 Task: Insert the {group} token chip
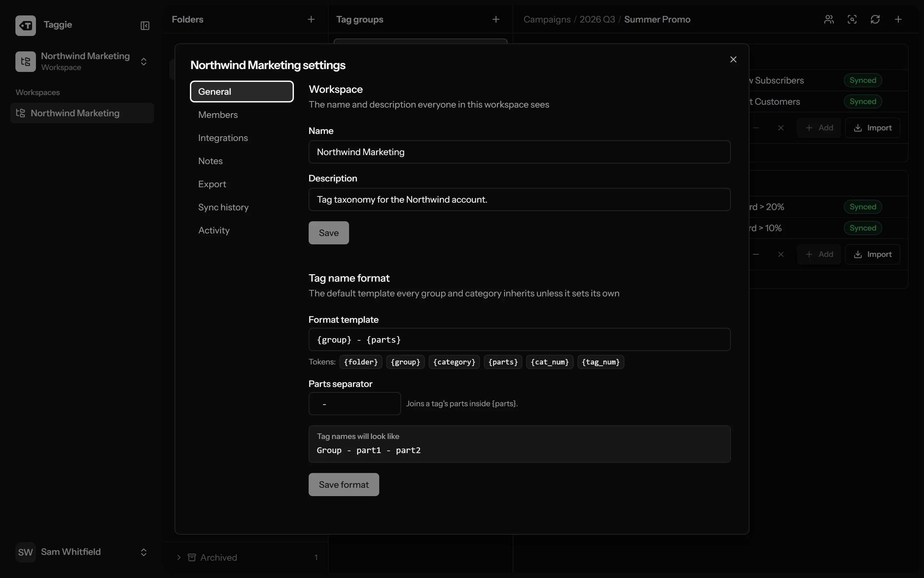(x=405, y=362)
